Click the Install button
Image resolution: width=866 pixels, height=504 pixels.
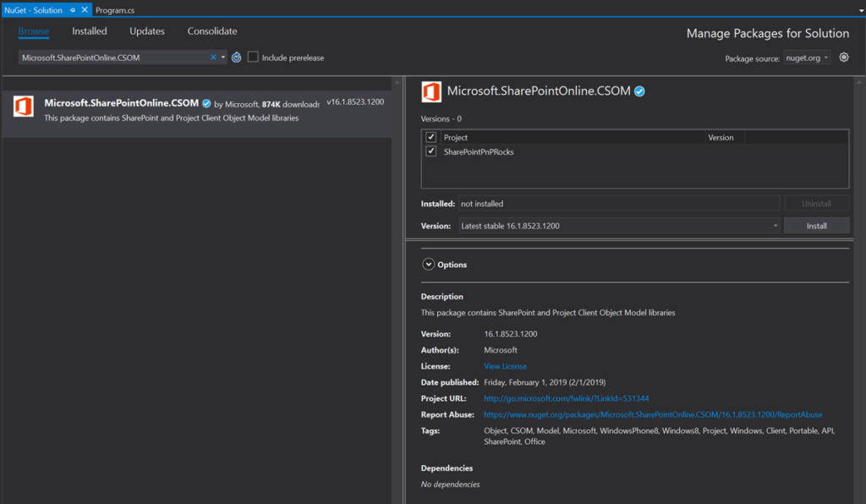816,224
